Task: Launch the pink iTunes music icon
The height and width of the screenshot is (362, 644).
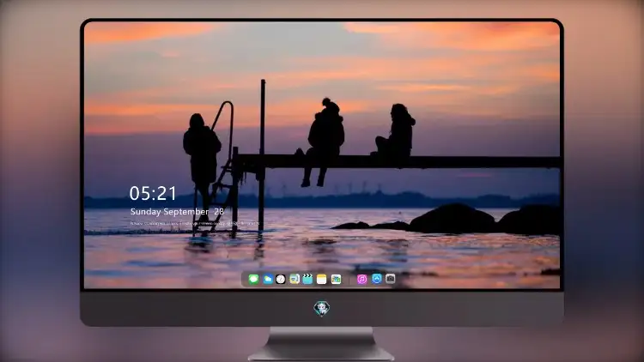Action: (361, 279)
